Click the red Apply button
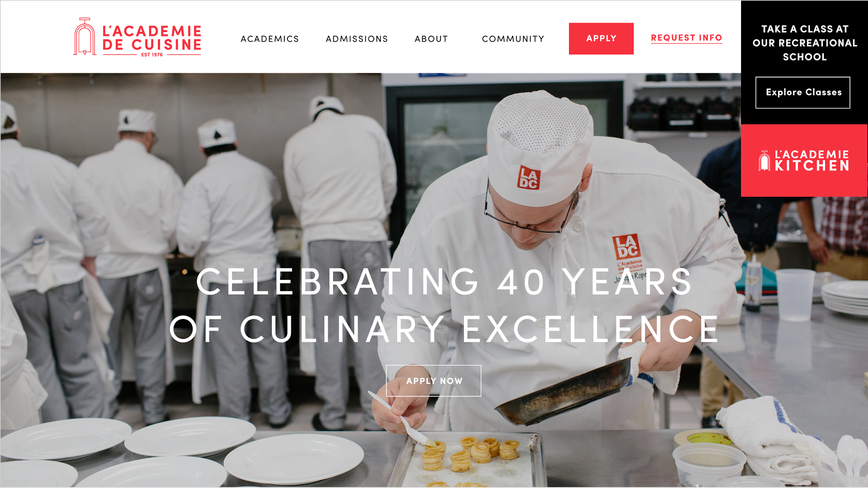The height and width of the screenshot is (488, 868). tap(601, 38)
